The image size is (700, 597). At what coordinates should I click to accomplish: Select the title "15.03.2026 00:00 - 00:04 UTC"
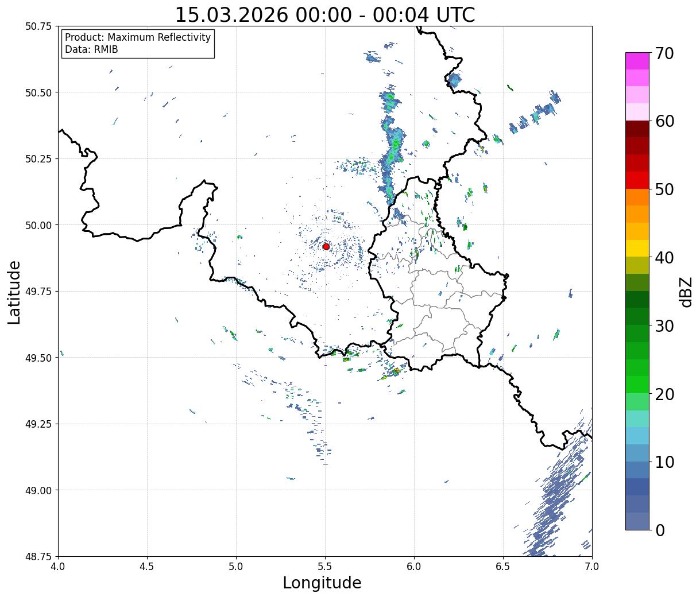325,14
